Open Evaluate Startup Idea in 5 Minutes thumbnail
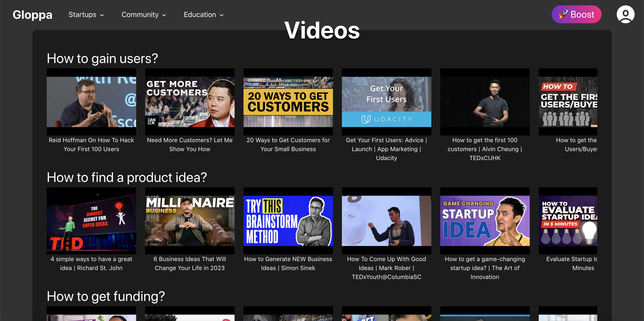The image size is (644, 321). pos(568,221)
